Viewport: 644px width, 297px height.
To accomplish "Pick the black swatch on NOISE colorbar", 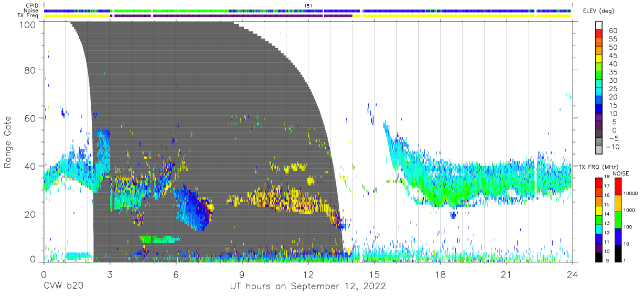I will click(x=618, y=254).
